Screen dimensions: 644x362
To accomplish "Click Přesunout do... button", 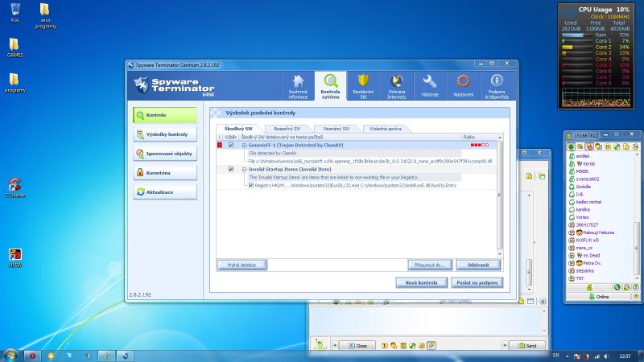I will pyautogui.click(x=430, y=265).
